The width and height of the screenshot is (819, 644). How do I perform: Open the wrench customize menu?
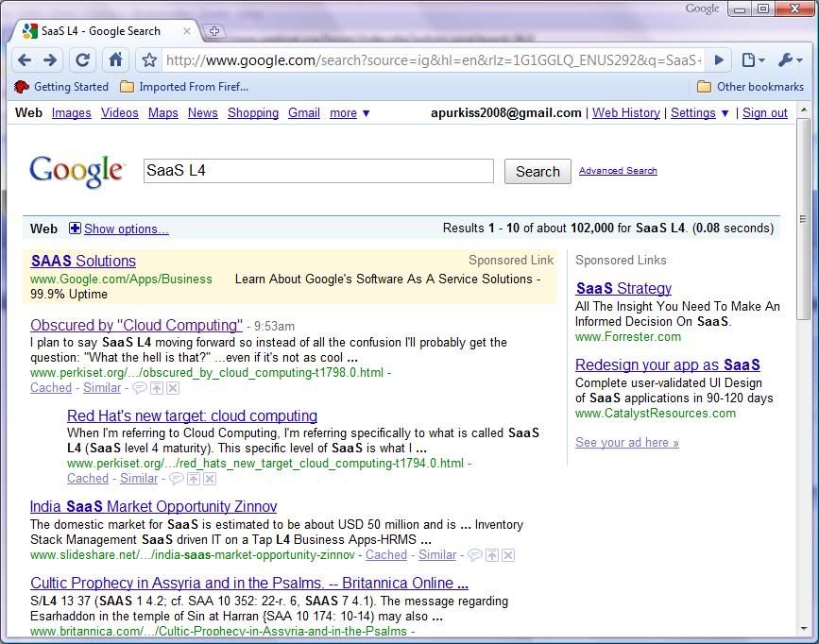791,60
